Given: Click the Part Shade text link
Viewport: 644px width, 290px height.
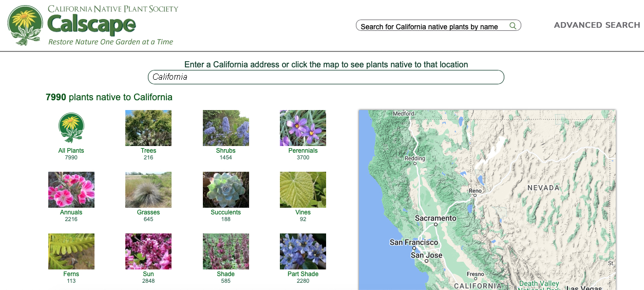Looking at the screenshot, I should [x=303, y=274].
